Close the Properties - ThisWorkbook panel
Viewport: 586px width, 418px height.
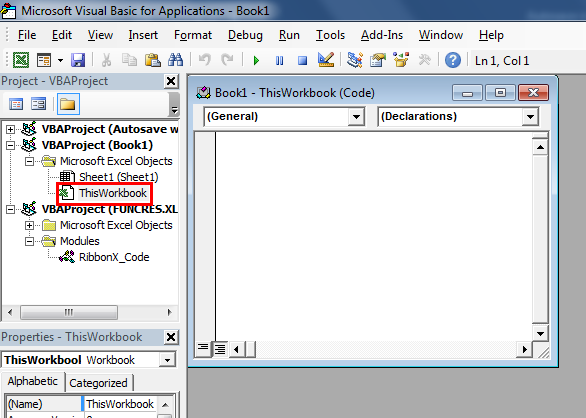click(x=171, y=337)
